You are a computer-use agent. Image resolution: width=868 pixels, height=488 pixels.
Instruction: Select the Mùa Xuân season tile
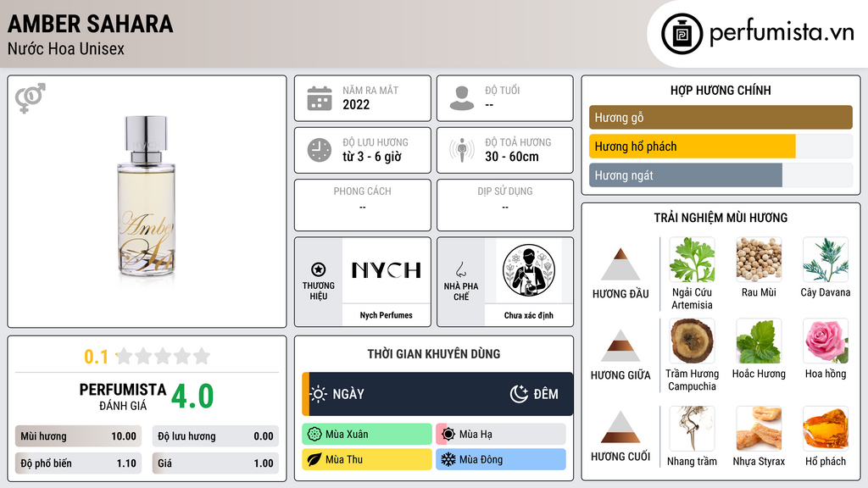click(367, 435)
